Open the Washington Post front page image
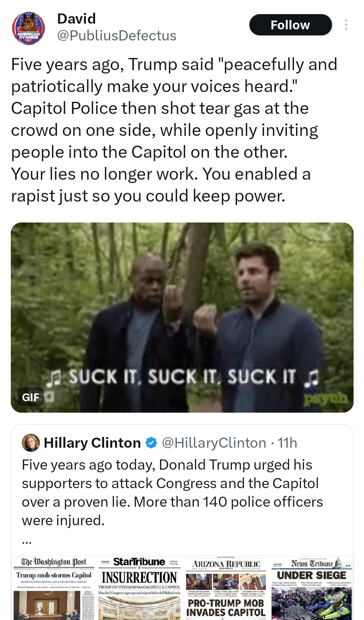 (54, 588)
